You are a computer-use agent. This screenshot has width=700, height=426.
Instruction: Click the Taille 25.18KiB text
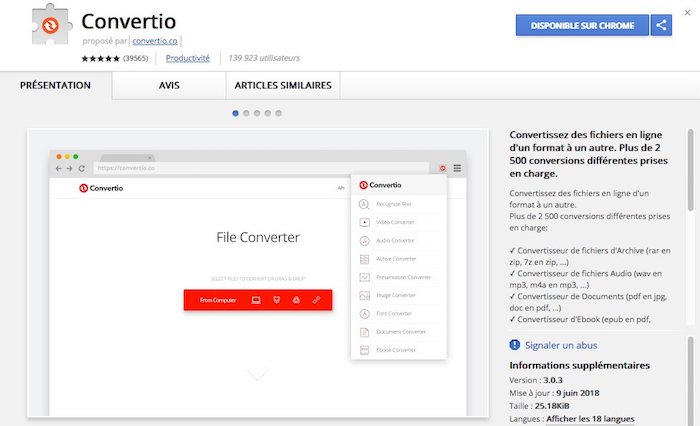pyautogui.click(x=539, y=406)
